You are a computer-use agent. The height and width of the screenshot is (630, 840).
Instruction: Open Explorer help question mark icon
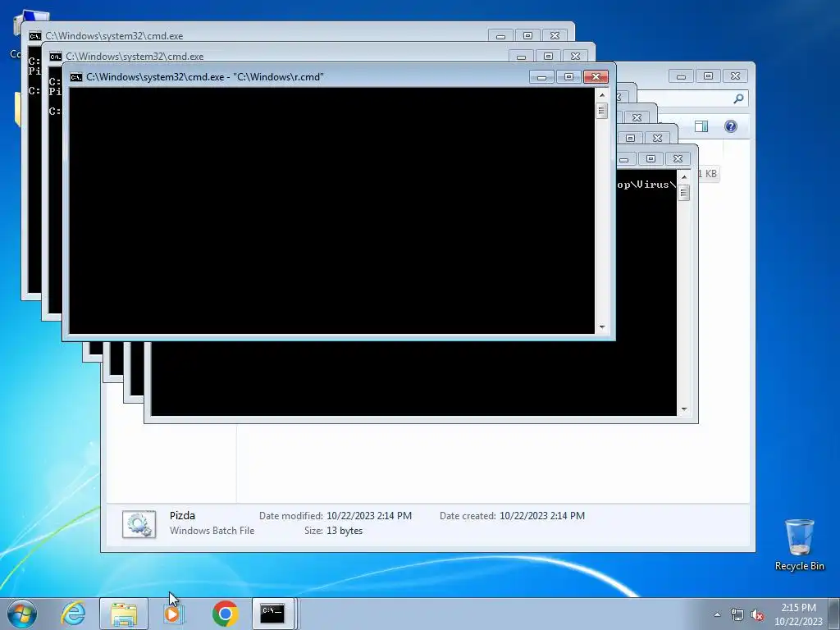click(731, 126)
